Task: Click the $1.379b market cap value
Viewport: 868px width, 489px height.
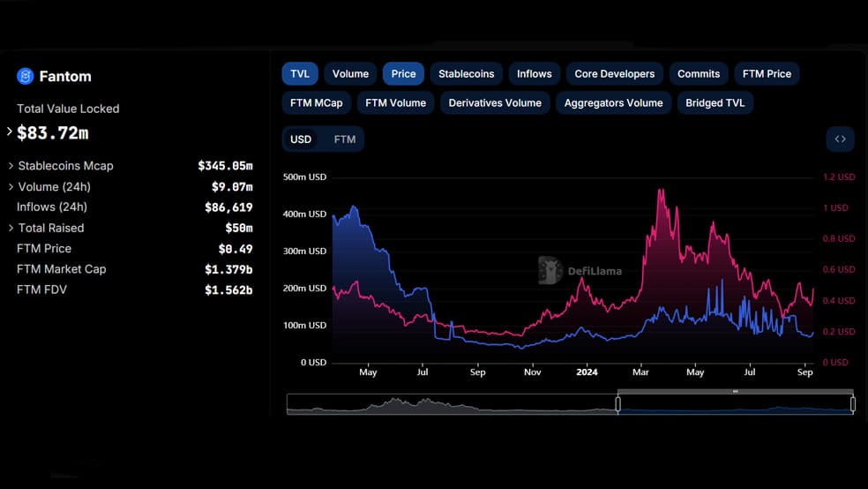Action: (x=228, y=269)
